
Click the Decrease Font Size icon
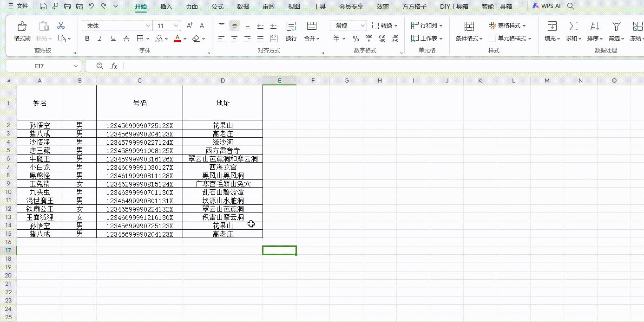pyautogui.click(x=203, y=26)
